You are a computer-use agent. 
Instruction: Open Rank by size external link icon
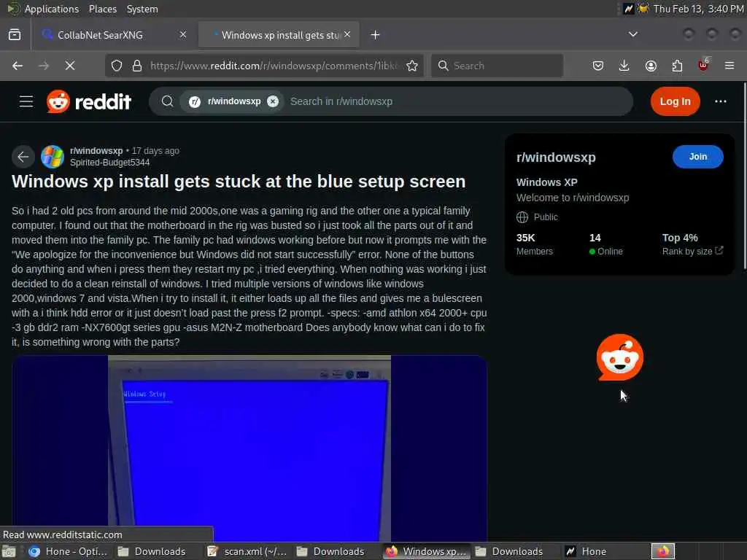(x=719, y=251)
